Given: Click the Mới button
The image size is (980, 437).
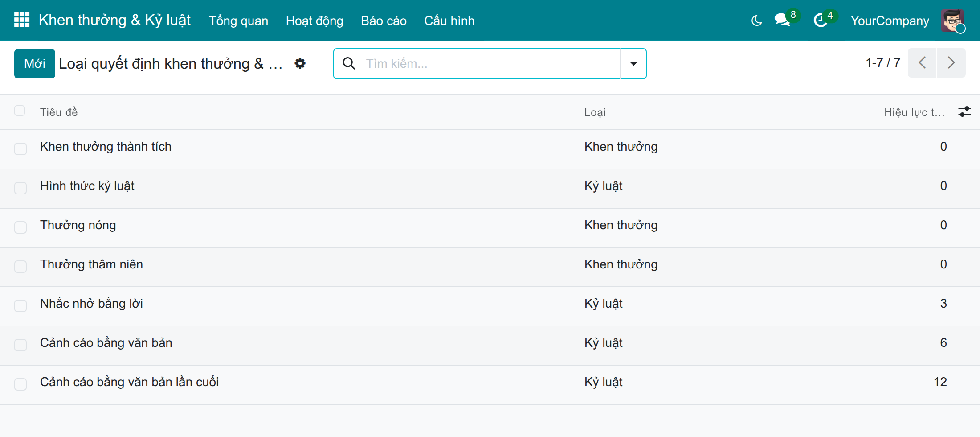Looking at the screenshot, I should 35,64.
